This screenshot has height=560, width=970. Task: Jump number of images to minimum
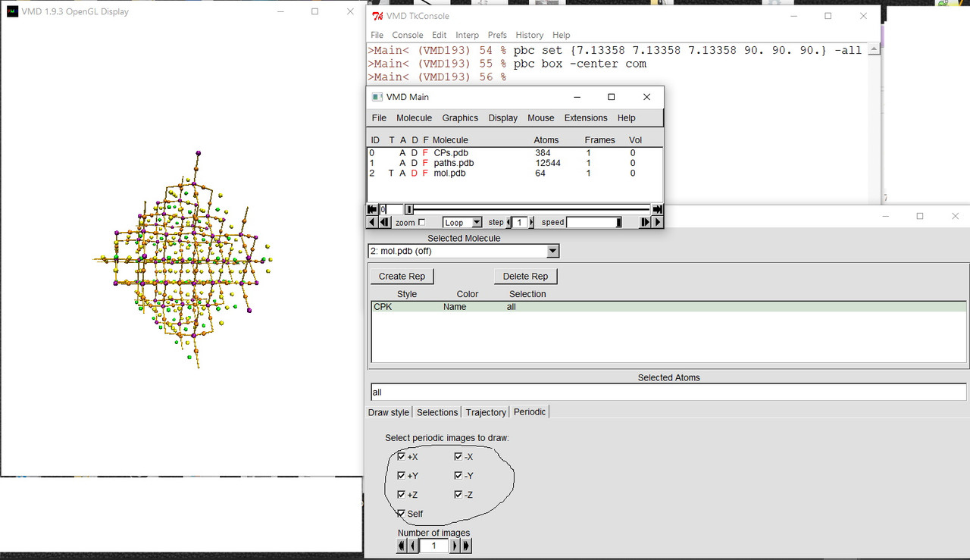coord(402,546)
